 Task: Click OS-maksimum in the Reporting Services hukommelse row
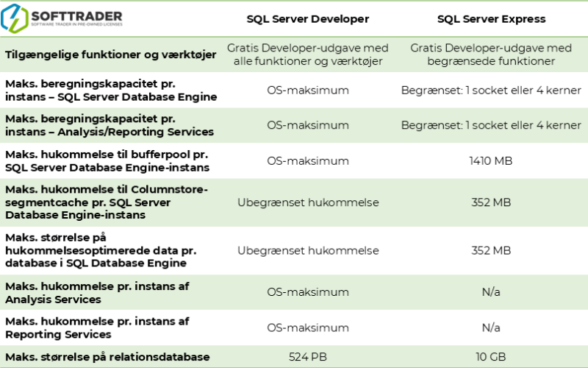pyautogui.click(x=308, y=328)
